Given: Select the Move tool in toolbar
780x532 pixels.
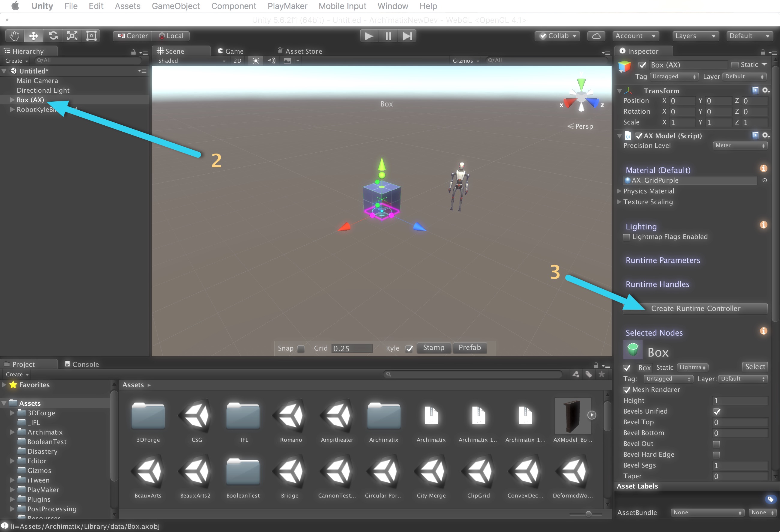Looking at the screenshot, I should (x=34, y=36).
